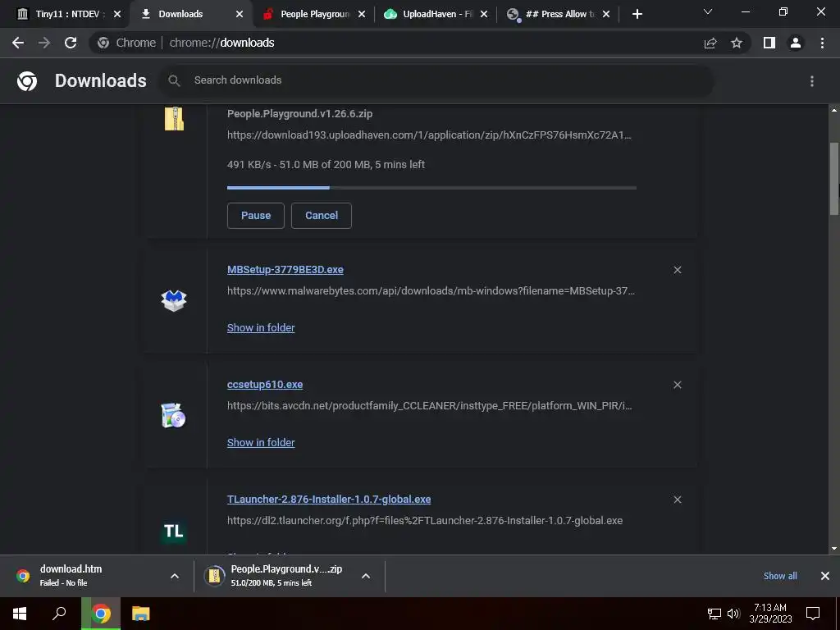Viewport: 840px width, 630px height.
Task: Close the UploadHaven tab
Action: pos(484,14)
